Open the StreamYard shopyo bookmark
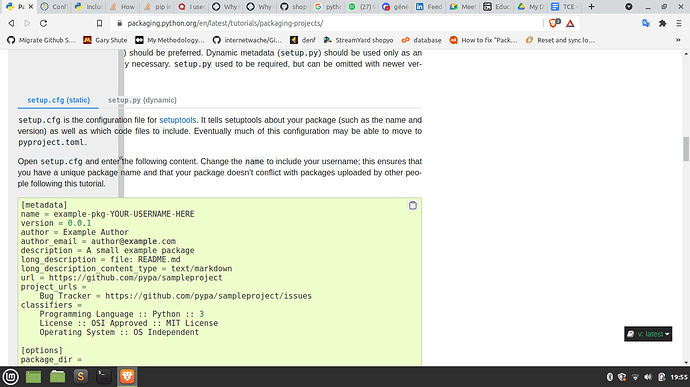This screenshot has width=690, height=387. (358, 40)
